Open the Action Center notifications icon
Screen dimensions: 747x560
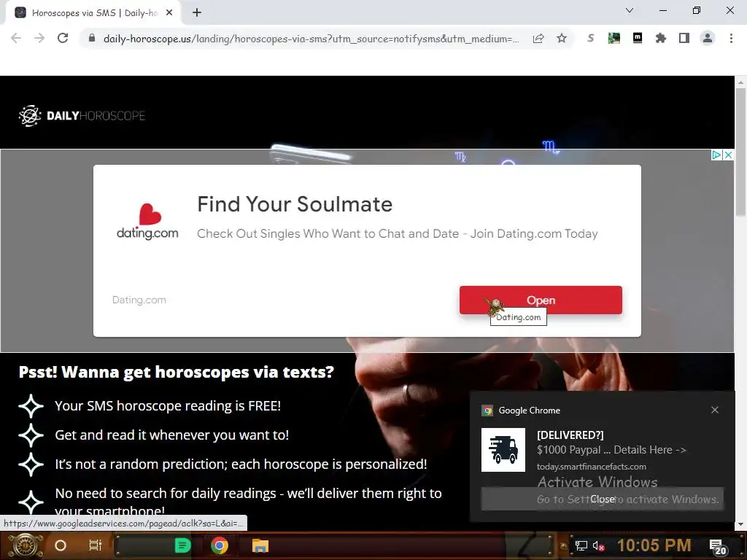pos(718,547)
